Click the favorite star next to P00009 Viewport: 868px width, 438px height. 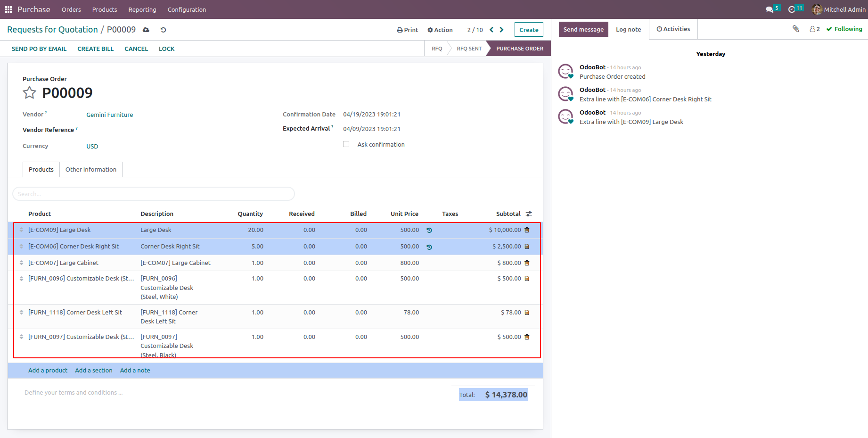coord(29,93)
